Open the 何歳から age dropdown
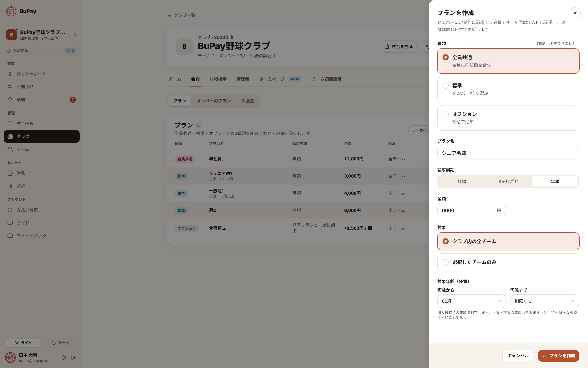The height and width of the screenshot is (368, 588). click(x=472, y=301)
